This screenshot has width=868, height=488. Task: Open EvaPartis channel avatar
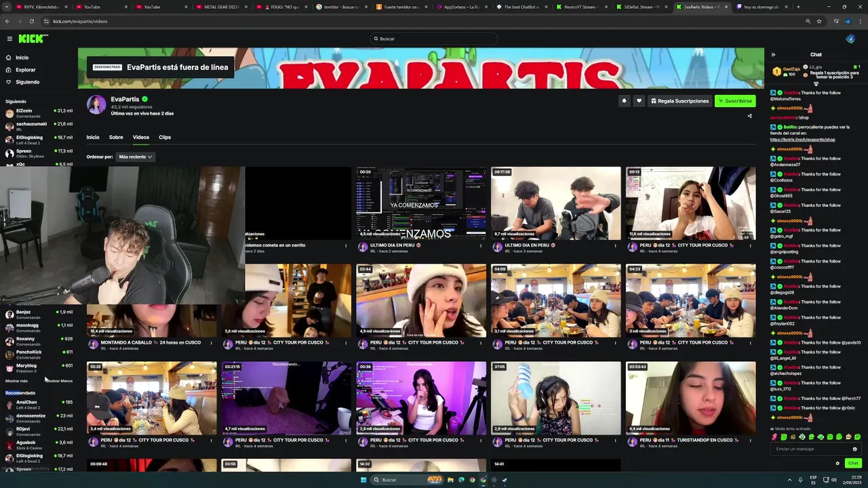click(96, 104)
